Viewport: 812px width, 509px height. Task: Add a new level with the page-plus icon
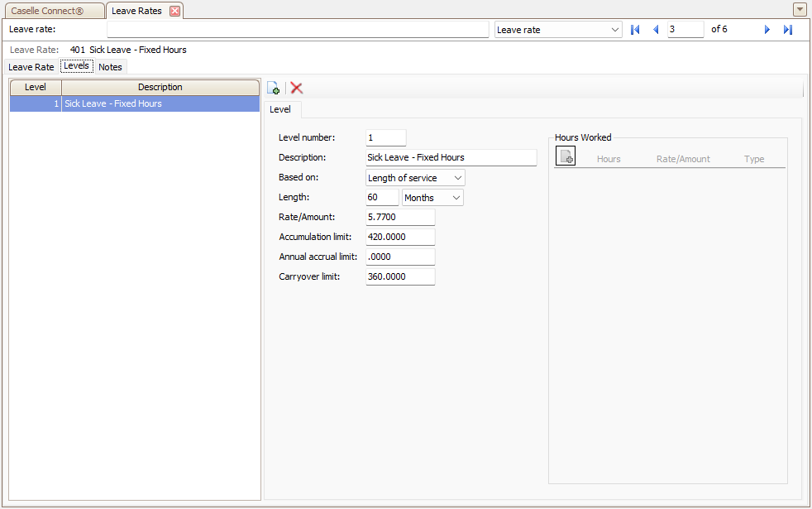pyautogui.click(x=274, y=88)
